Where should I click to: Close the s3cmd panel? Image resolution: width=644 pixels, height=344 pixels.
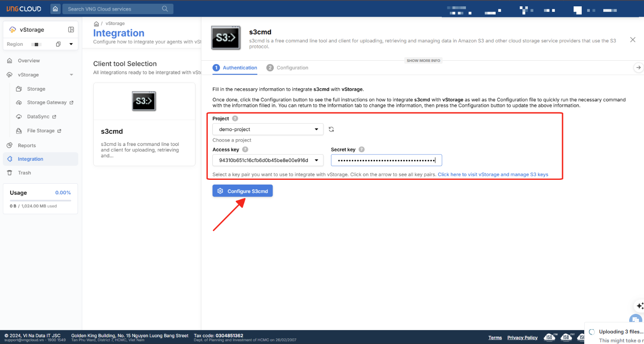click(632, 40)
